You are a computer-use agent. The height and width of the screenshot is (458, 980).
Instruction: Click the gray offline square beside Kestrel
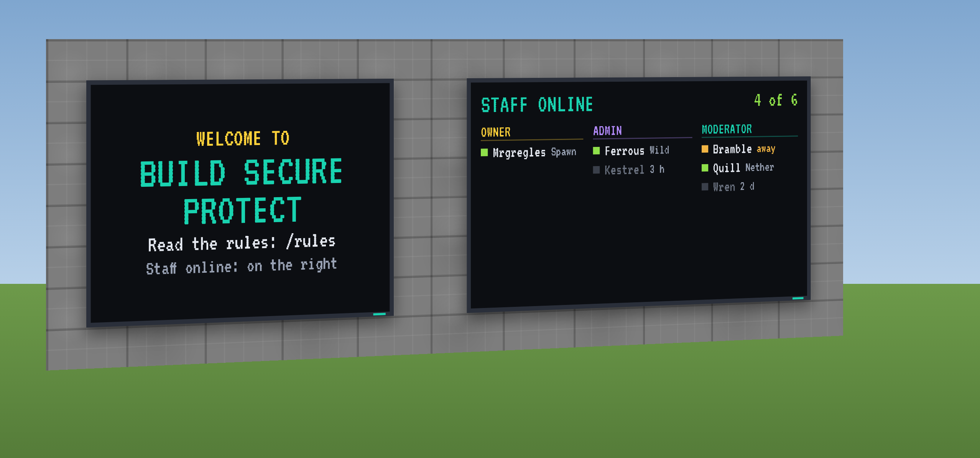(x=596, y=170)
